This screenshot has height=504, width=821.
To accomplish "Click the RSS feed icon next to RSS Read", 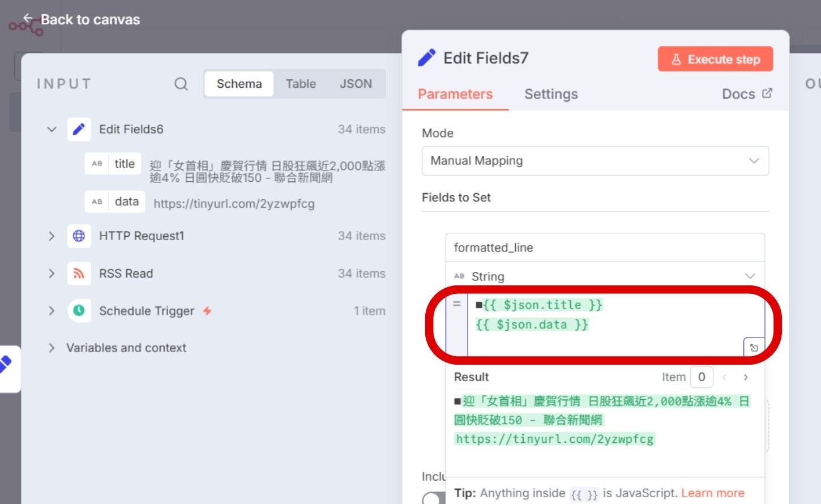I will (x=79, y=274).
